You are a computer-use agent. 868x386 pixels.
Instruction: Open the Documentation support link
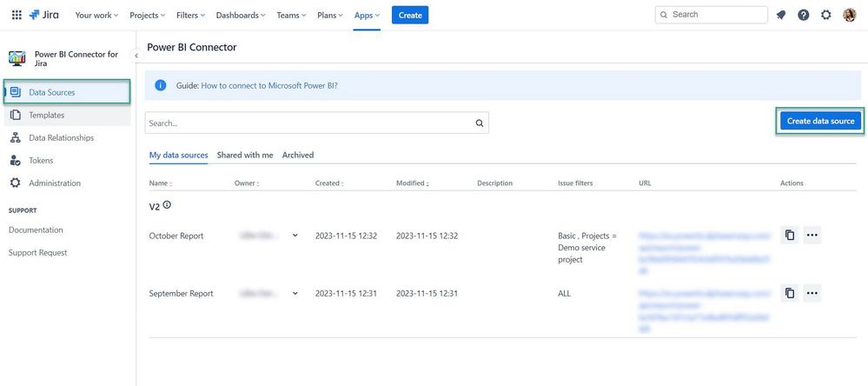pyautogui.click(x=36, y=230)
